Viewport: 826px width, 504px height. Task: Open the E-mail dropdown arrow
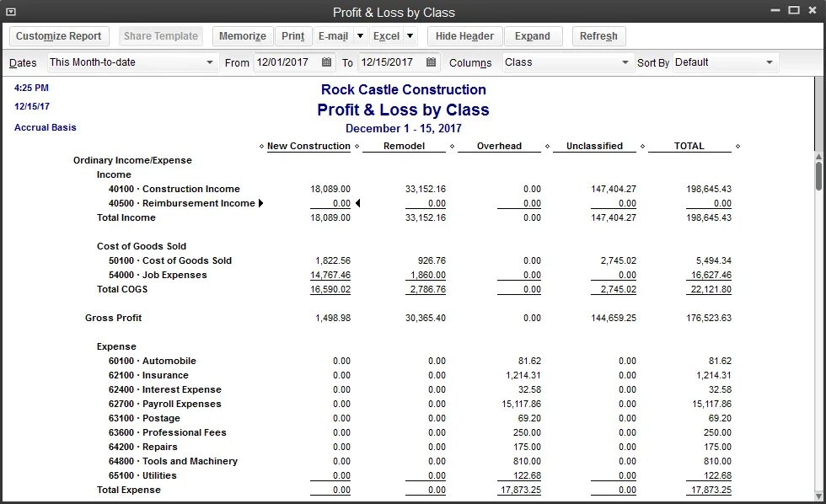click(361, 36)
